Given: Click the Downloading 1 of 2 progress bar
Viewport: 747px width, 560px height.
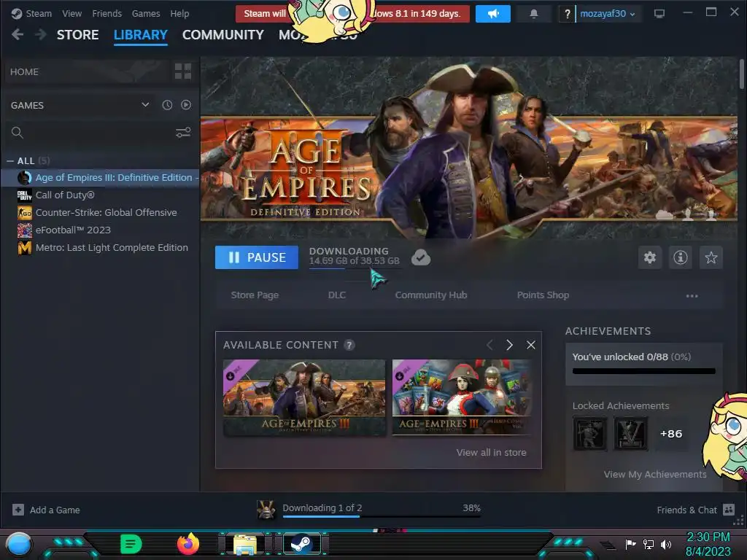Looking at the screenshot, I should [381, 516].
